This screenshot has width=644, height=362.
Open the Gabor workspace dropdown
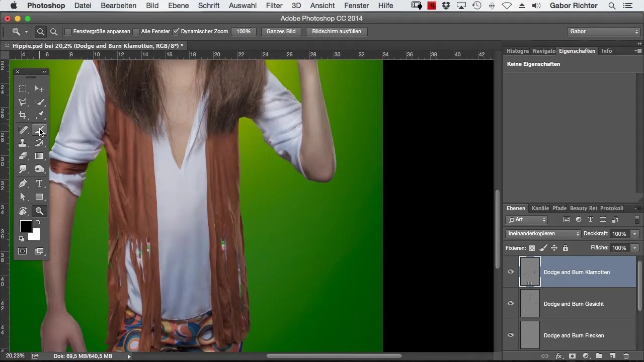click(603, 31)
